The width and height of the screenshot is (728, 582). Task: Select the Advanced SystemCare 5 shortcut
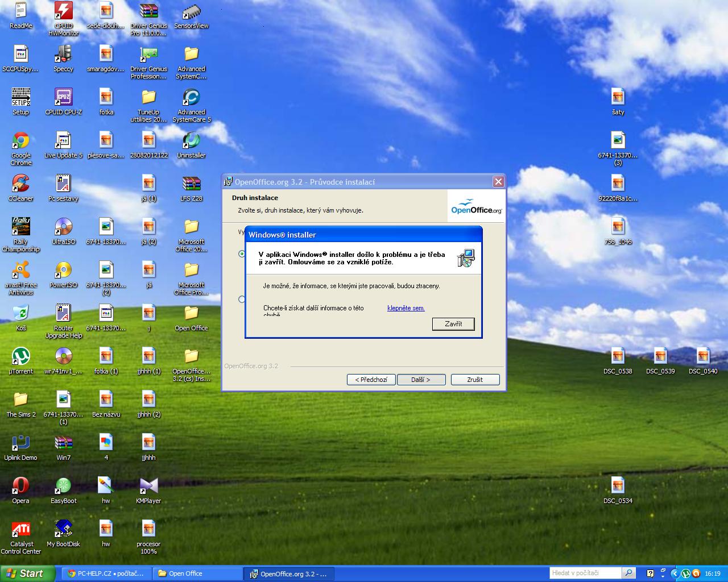[191, 105]
